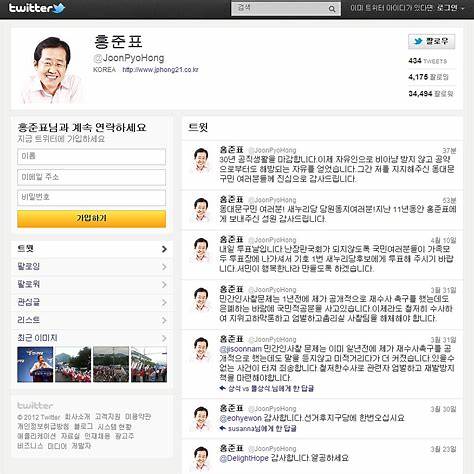Click the chevron beside 팔로워 in sidebar
474x474 pixels.
click(x=164, y=284)
